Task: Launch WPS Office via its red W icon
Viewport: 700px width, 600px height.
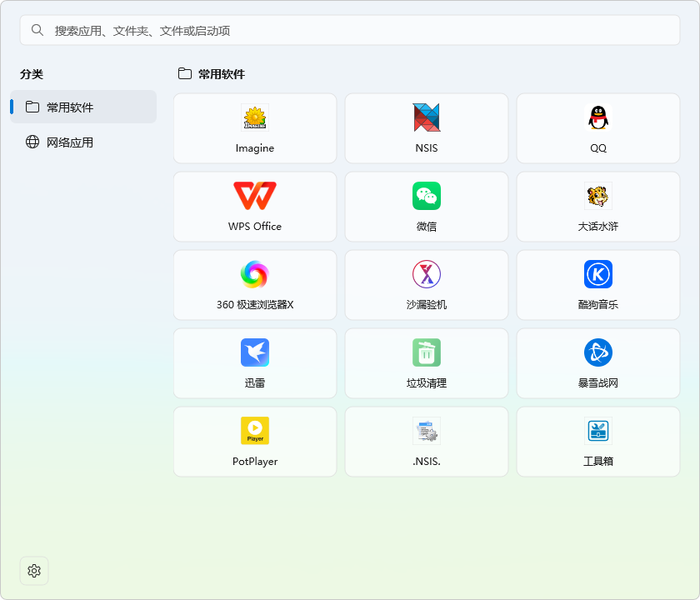Action: (x=255, y=196)
